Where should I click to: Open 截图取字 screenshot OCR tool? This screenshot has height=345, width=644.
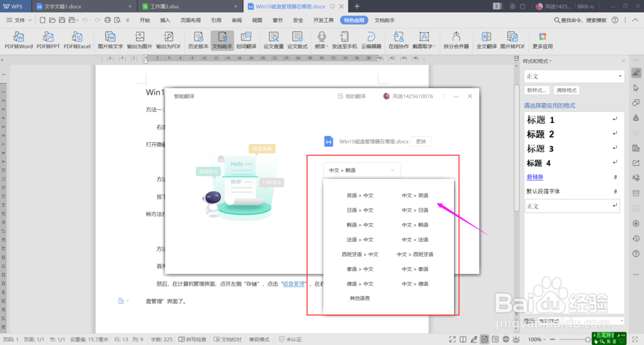[x=424, y=41]
